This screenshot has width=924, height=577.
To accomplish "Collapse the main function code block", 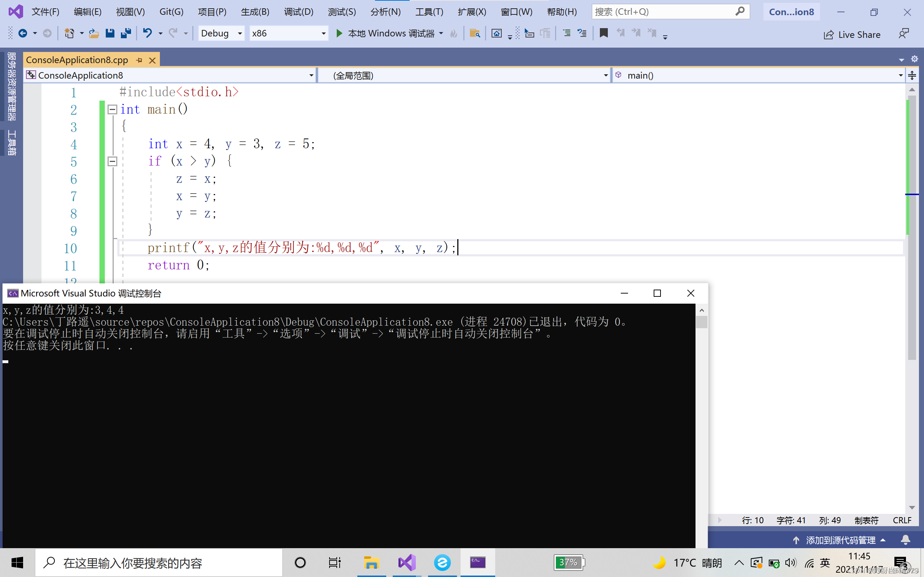I will (112, 110).
